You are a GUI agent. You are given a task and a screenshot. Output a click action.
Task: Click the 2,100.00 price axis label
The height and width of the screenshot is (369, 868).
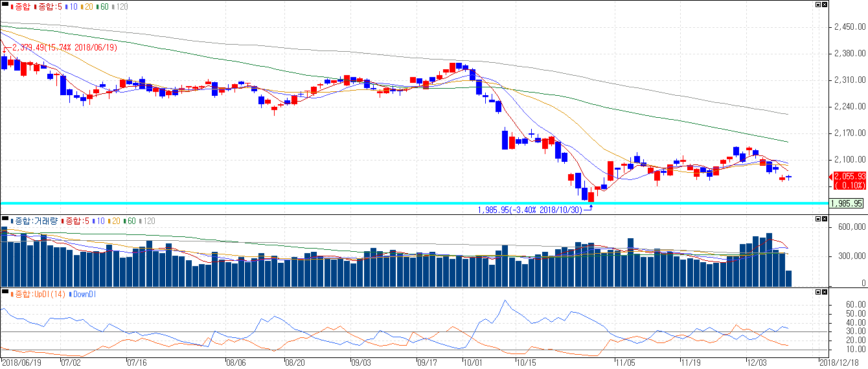point(851,160)
